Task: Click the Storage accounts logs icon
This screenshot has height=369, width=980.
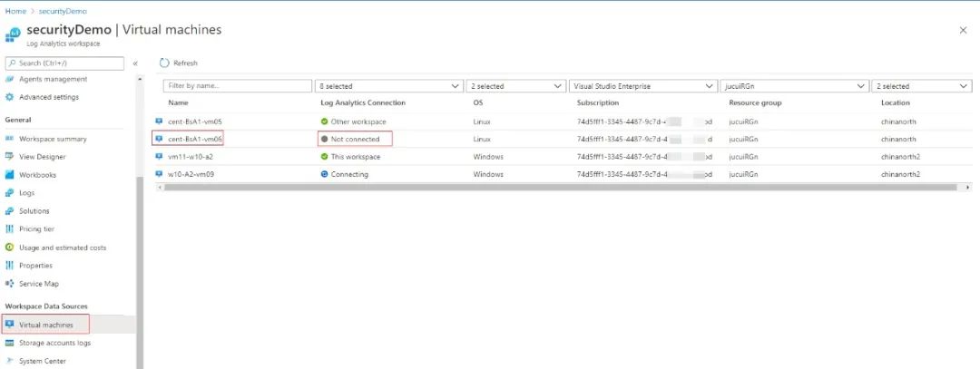Action: (x=9, y=343)
